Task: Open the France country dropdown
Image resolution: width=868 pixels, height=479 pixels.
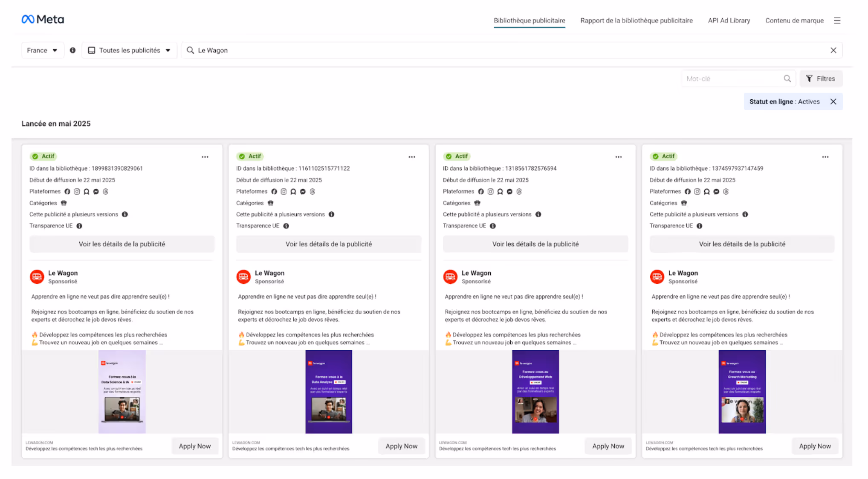Action: pyautogui.click(x=42, y=50)
